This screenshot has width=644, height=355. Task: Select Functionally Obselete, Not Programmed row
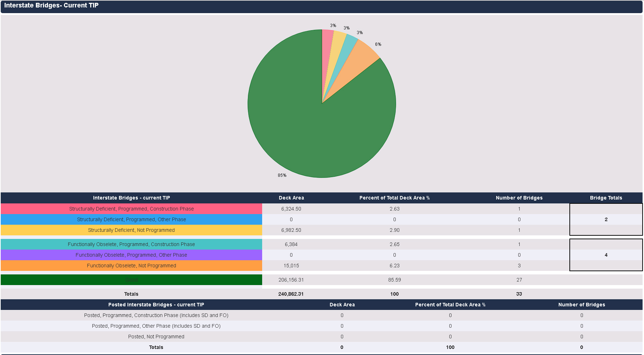(x=131, y=266)
